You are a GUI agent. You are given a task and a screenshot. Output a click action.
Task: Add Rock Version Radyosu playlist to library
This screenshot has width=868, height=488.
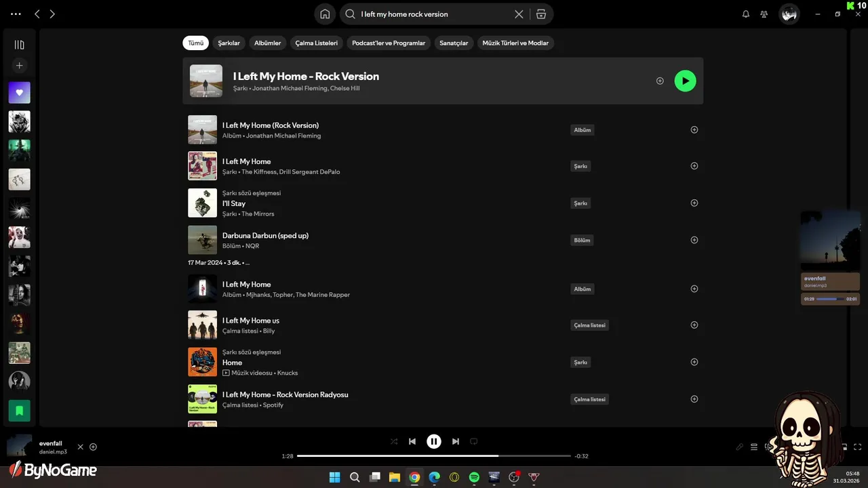[694, 399]
